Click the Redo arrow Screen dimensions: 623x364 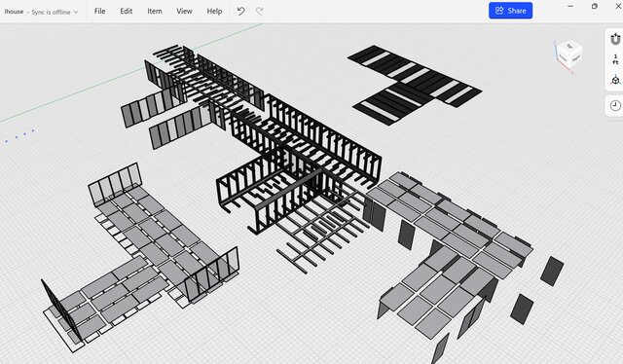point(260,11)
